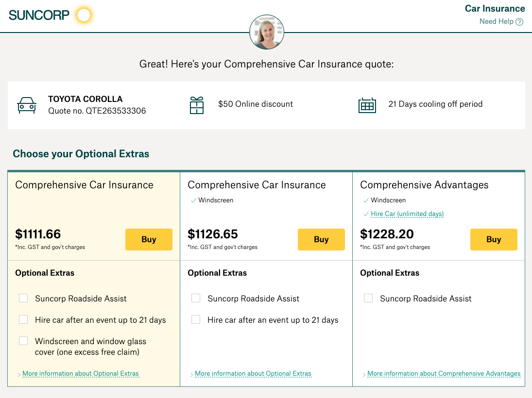Check Windscreen and window glass cover option

click(23, 341)
